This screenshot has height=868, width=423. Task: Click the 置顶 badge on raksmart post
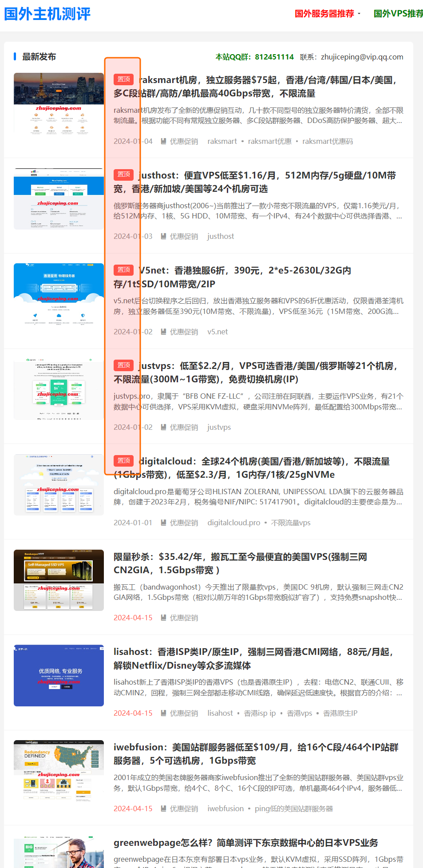point(124,79)
